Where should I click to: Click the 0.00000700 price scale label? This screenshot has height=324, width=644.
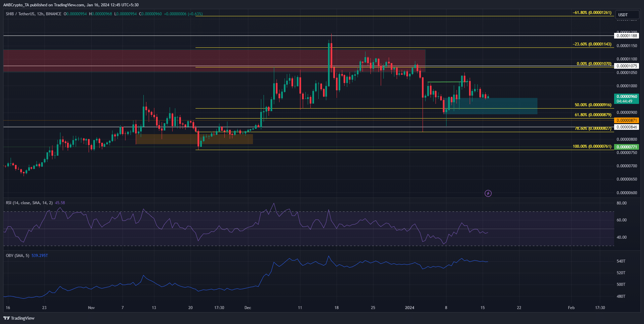[627, 166]
